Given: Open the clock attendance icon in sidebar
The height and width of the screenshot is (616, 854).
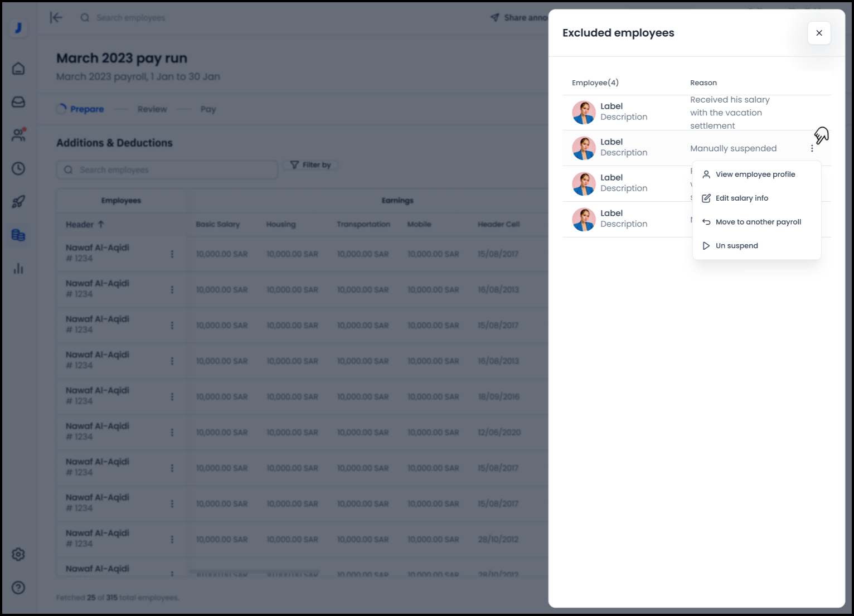Looking at the screenshot, I should click(x=18, y=168).
